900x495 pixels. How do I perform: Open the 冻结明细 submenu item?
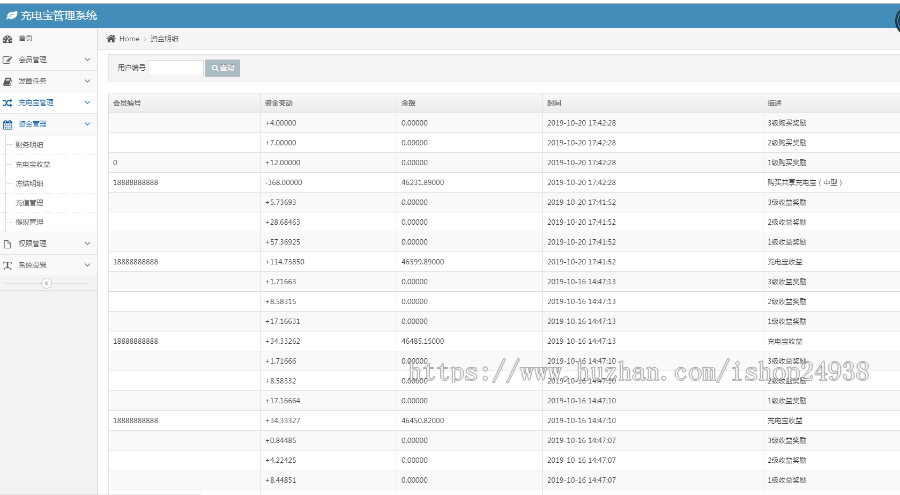tap(29, 184)
